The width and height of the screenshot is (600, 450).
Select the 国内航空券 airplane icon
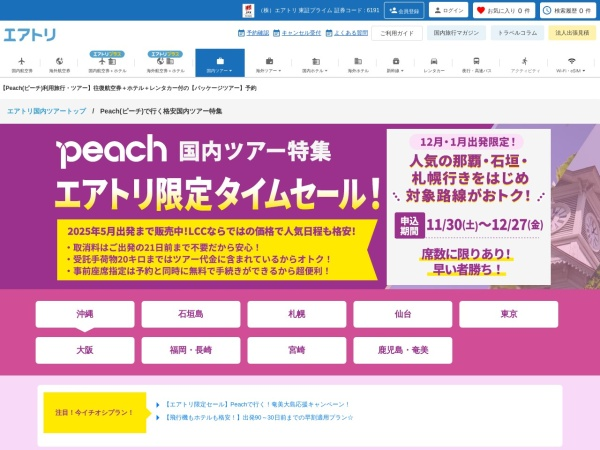click(21, 61)
